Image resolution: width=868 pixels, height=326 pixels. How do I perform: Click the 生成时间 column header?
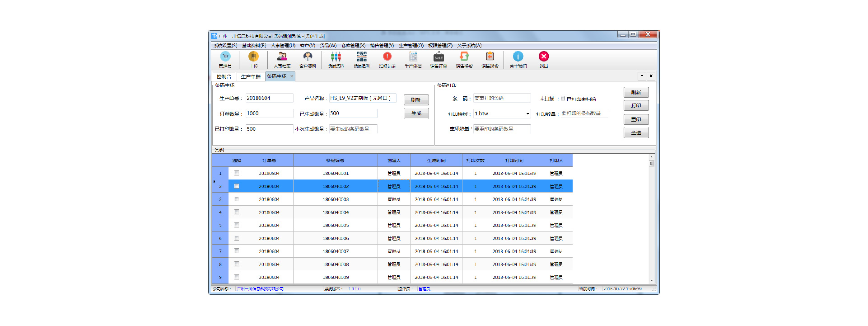(436, 161)
